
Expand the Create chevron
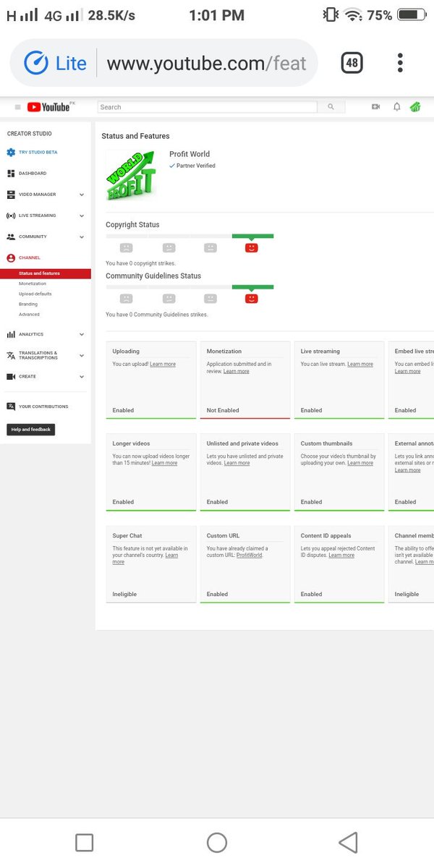tap(82, 377)
